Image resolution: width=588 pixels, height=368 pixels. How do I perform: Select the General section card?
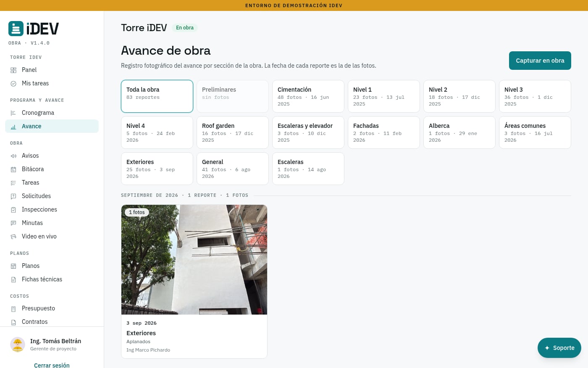(x=233, y=169)
